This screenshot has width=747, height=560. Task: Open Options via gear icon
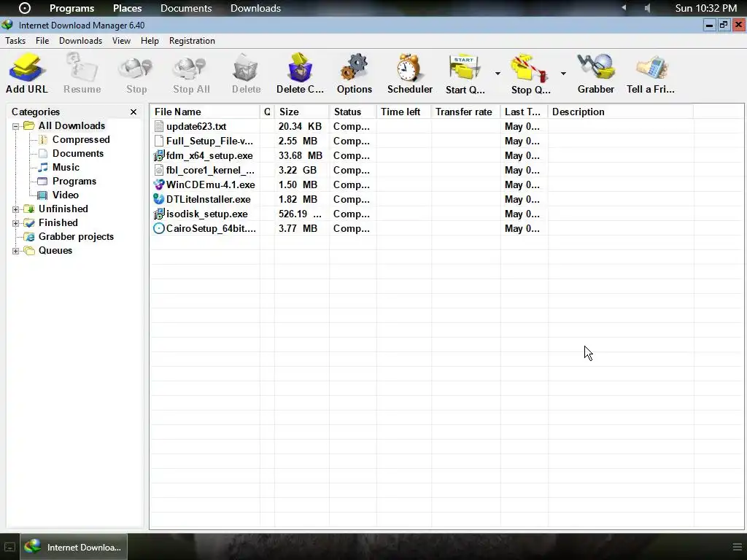[354, 67]
